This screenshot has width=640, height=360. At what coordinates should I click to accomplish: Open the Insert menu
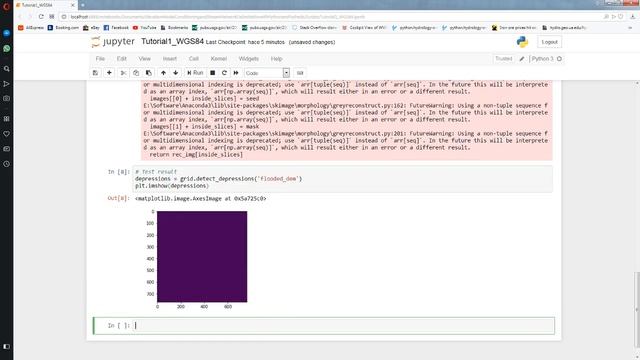170,59
